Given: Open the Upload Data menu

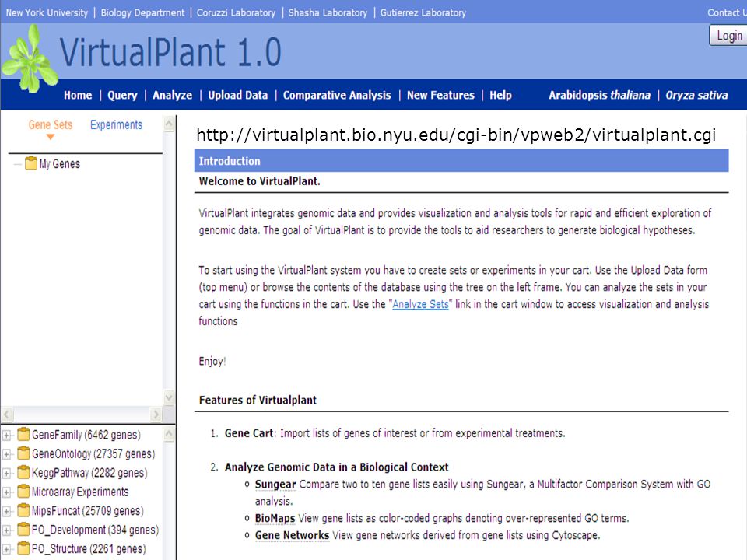Looking at the screenshot, I should click(x=238, y=95).
